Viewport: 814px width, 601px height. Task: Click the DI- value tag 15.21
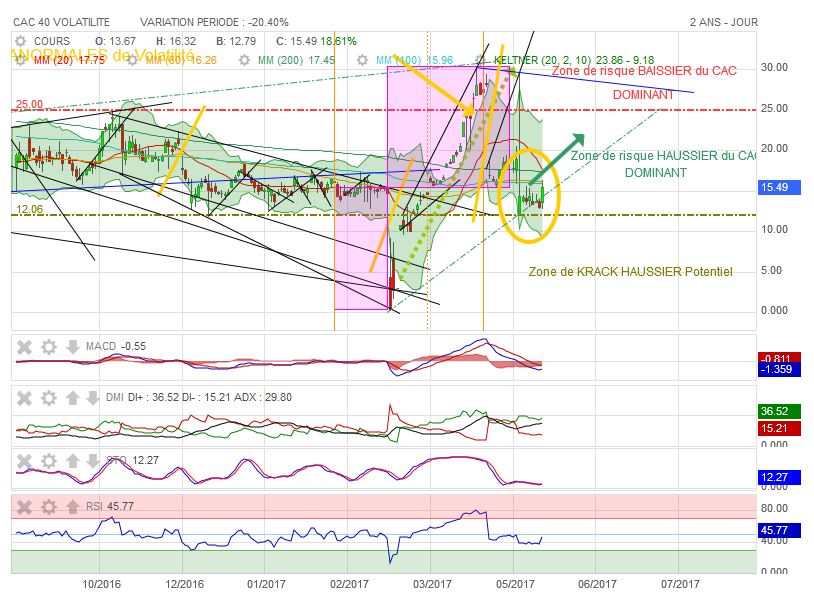[779, 428]
